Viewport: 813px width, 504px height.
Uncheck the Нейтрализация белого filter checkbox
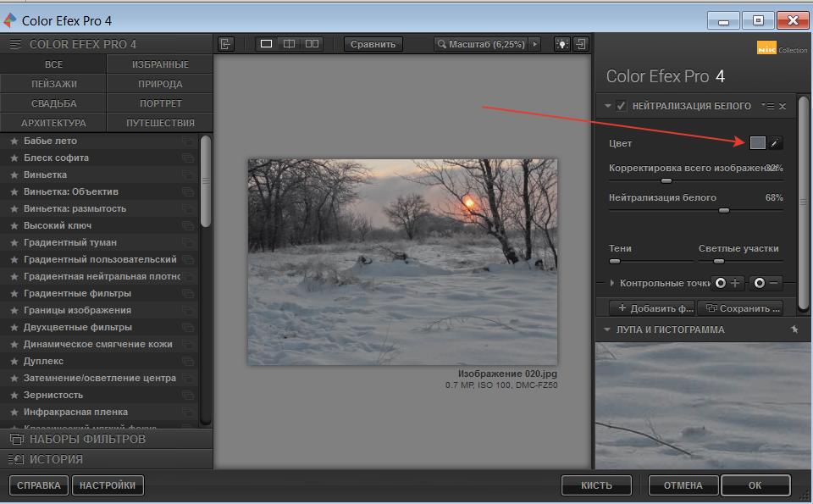pyautogui.click(x=620, y=106)
